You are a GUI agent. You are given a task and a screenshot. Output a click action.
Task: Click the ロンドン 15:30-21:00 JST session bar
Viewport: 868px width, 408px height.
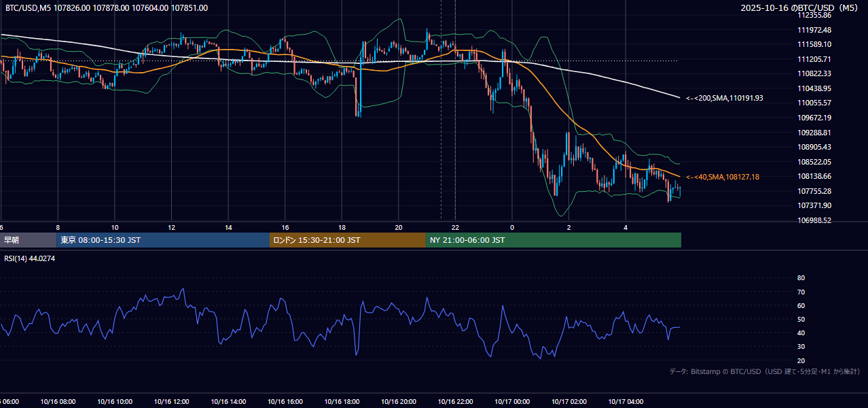coord(348,240)
